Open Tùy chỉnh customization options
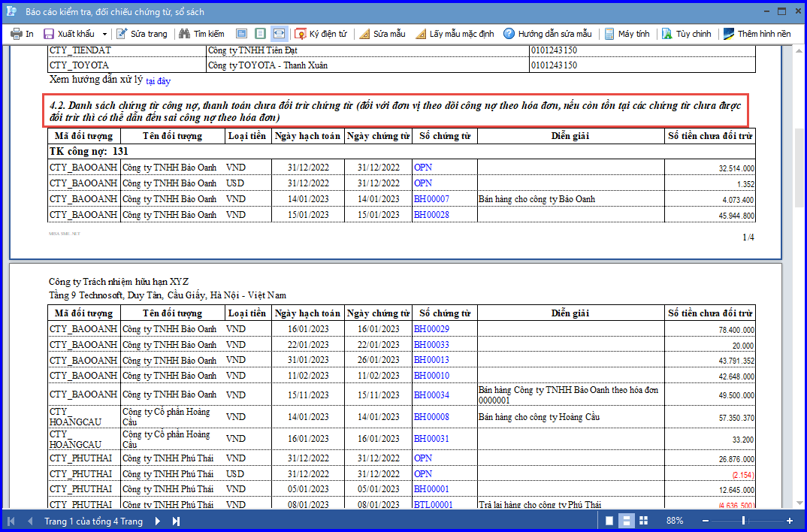The width and height of the screenshot is (807, 532). (x=687, y=34)
